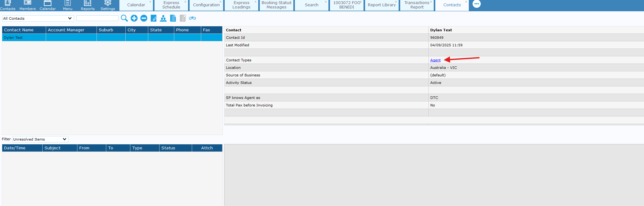
Task: Click the contact search text field
Action: click(x=97, y=18)
